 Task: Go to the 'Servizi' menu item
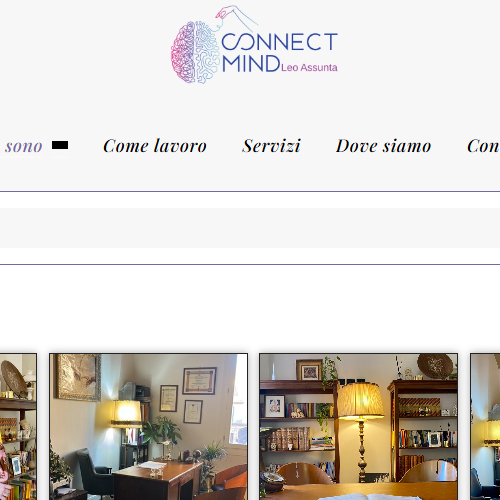click(x=271, y=146)
